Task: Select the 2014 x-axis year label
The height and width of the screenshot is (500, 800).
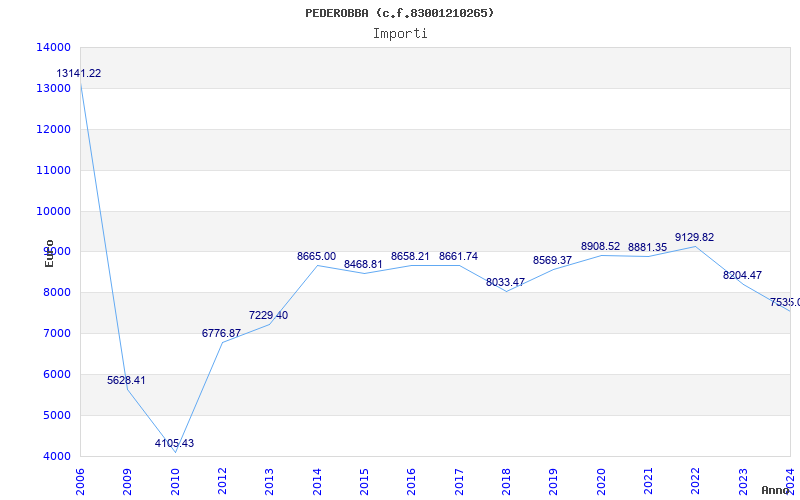Action: (317, 477)
